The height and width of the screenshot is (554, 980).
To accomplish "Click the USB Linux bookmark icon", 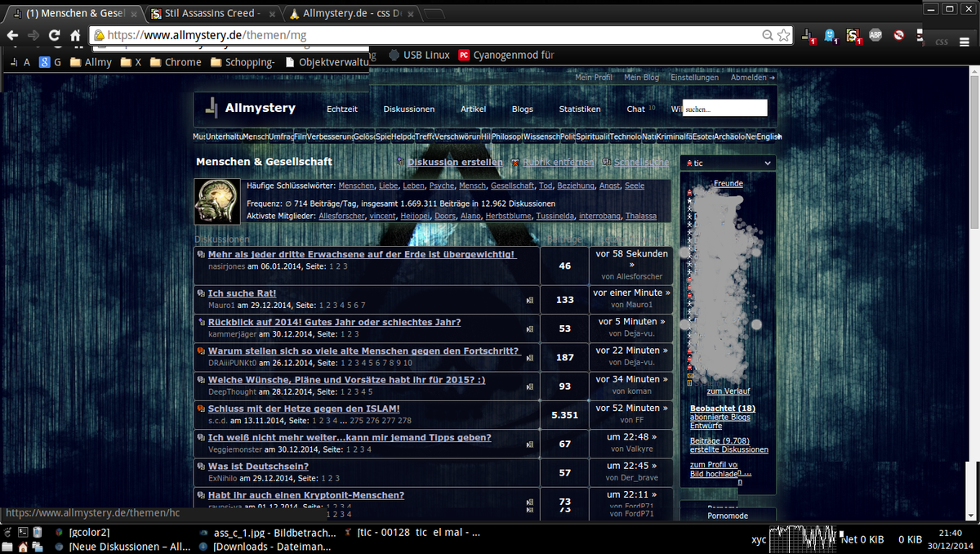I will [394, 55].
